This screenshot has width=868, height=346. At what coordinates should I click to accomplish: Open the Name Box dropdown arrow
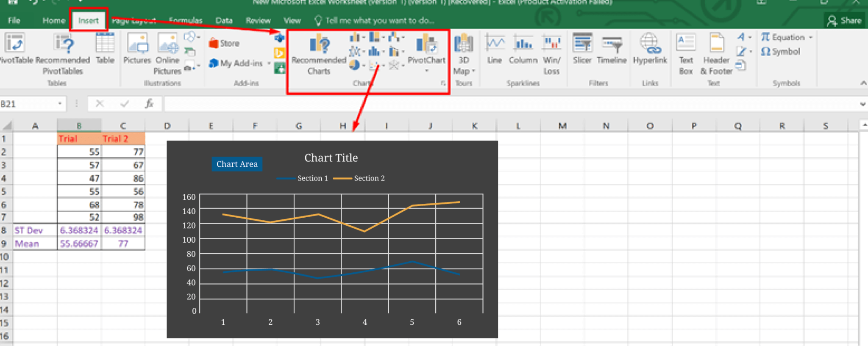click(60, 103)
